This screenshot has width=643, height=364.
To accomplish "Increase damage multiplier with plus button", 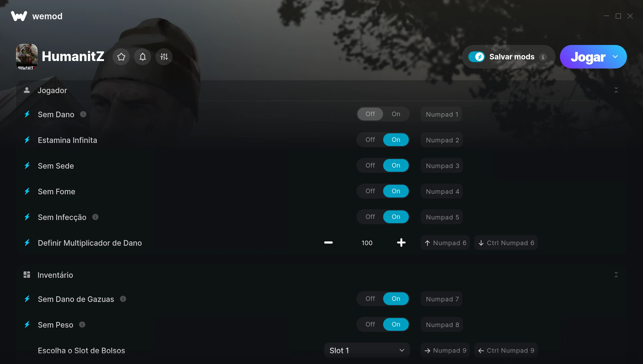I will point(401,242).
